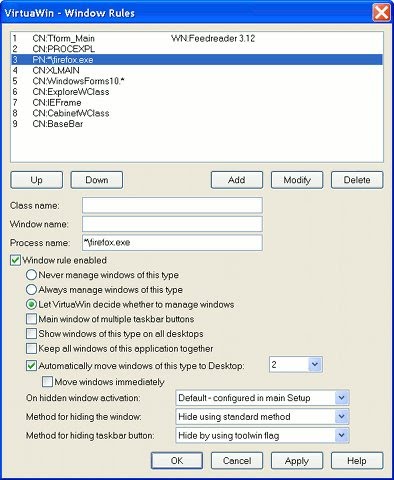This screenshot has height=480, width=394.
Task: Click the Process name field
Action: coord(172,243)
